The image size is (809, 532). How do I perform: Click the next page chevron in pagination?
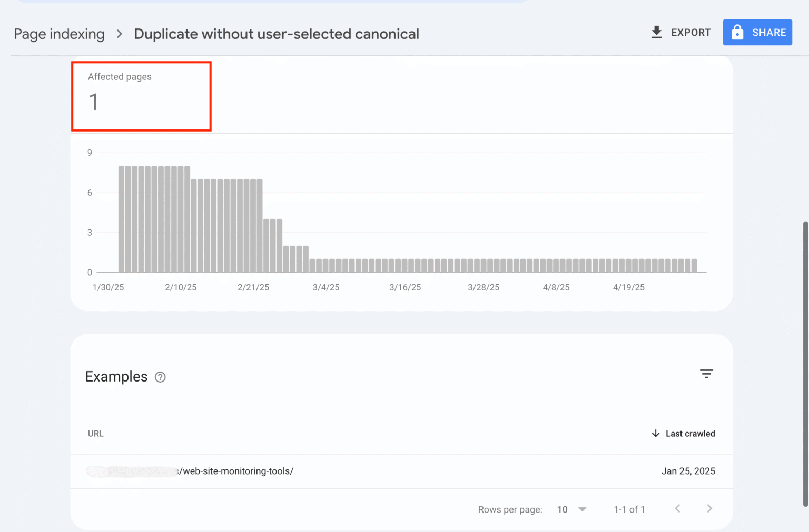click(709, 509)
